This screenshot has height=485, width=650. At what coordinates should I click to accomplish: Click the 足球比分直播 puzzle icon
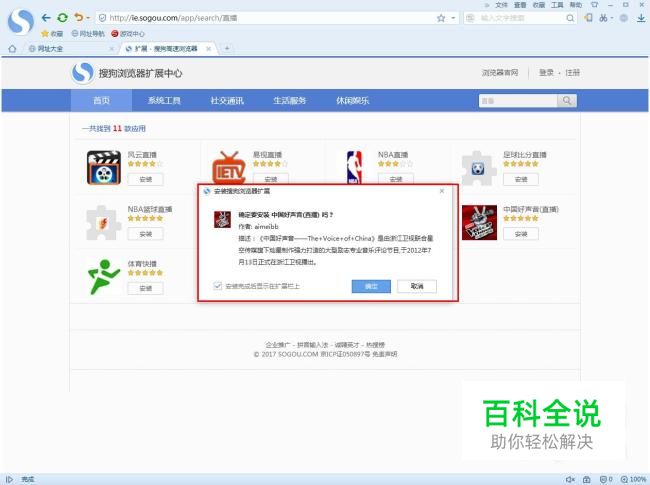[x=479, y=167]
